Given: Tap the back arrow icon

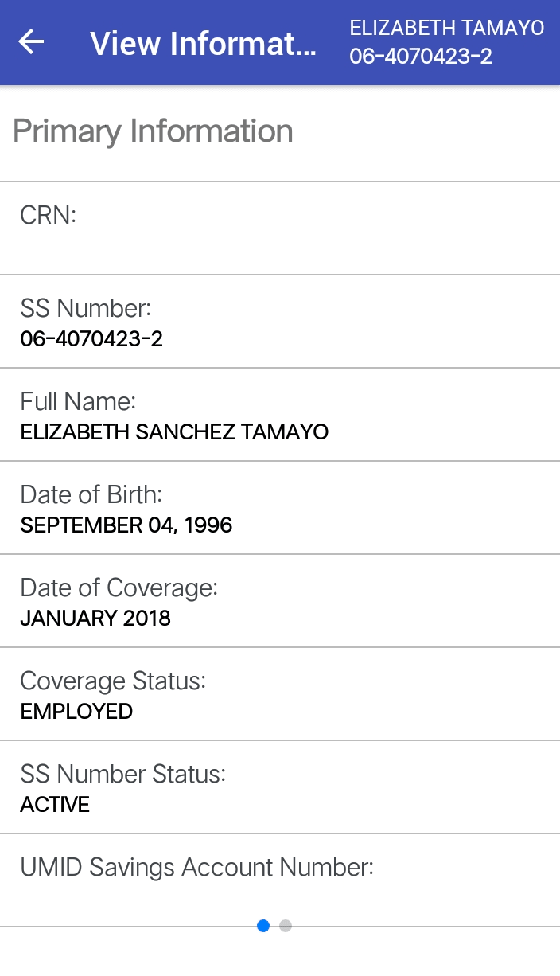Looking at the screenshot, I should (31, 42).
